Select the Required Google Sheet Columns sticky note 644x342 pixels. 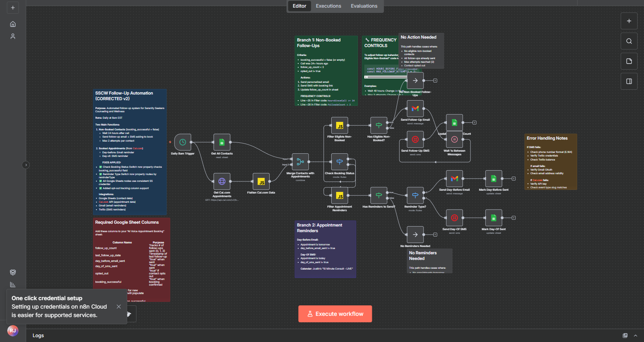pyautogui.click(x=132, y=260)
